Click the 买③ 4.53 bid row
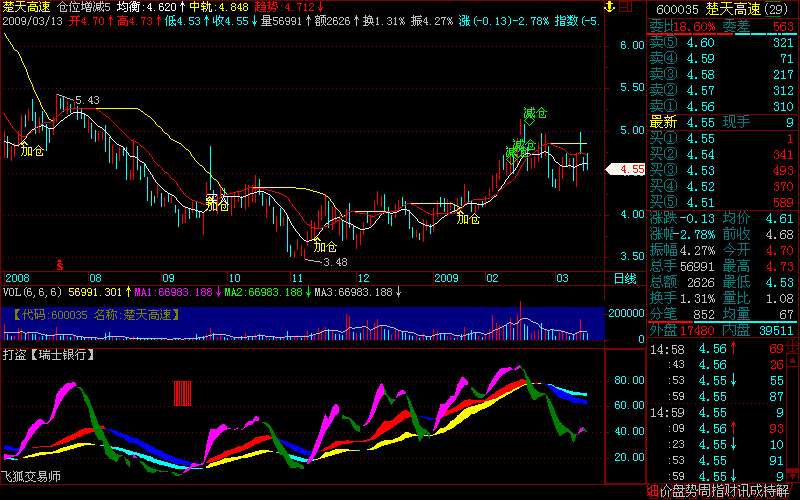 click(x=721, y=170)
